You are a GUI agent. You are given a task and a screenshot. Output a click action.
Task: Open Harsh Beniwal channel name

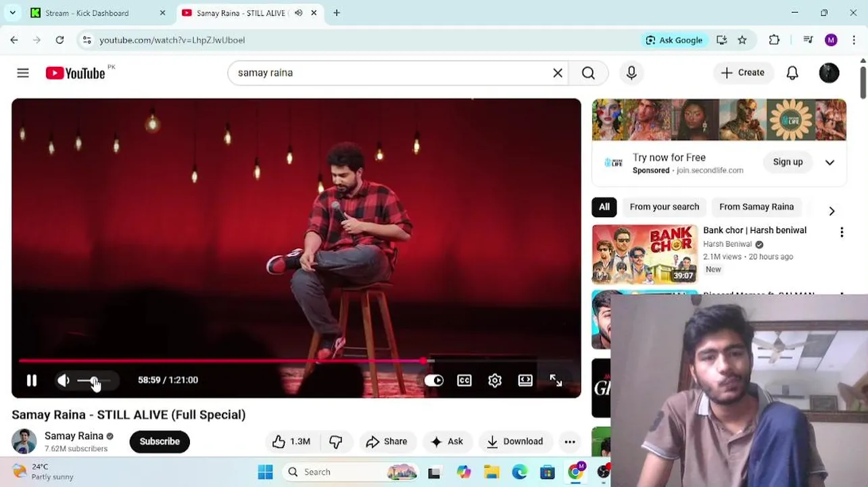(x=727, y=244)
